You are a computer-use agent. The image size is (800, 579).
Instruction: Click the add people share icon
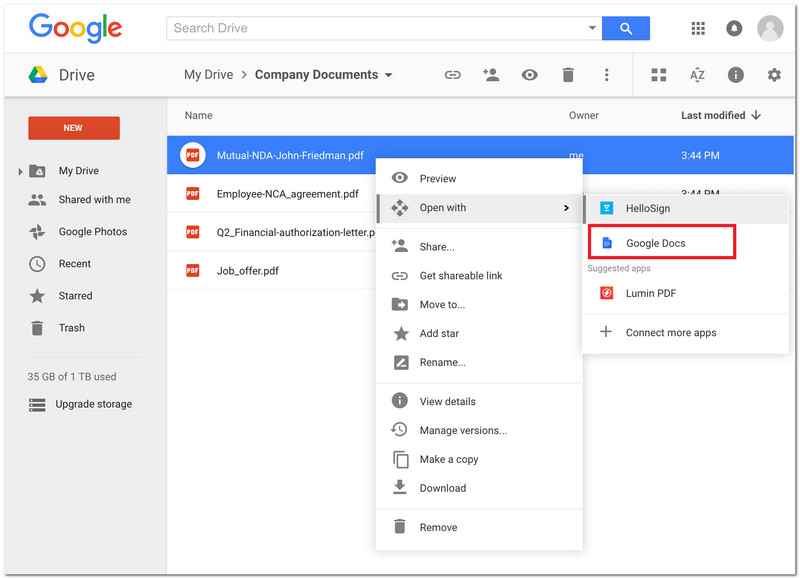(x=490, y=75)
